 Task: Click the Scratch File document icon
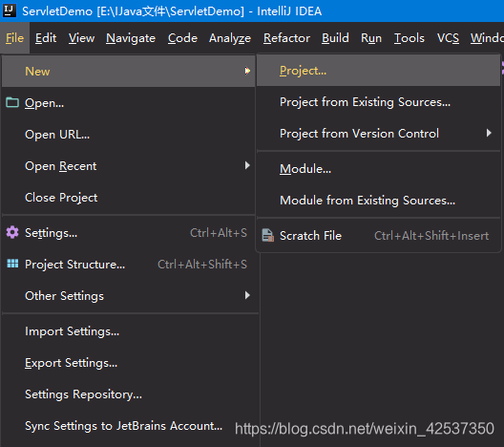click(x=267, y=235)
